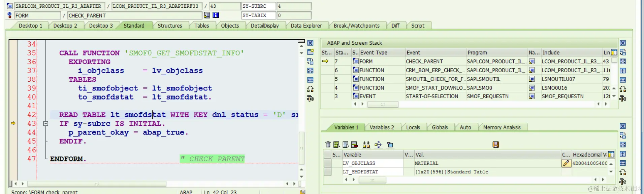
Task: Click 'SMOF0_GET_SMOFDSTAT_INFO' function name in code
Action: [184, 53]
